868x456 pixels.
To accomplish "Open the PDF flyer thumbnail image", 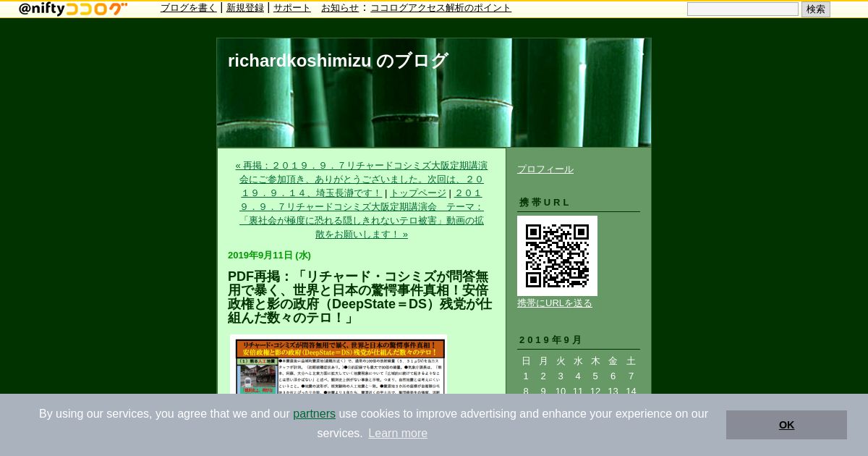I will coord(339,365).
